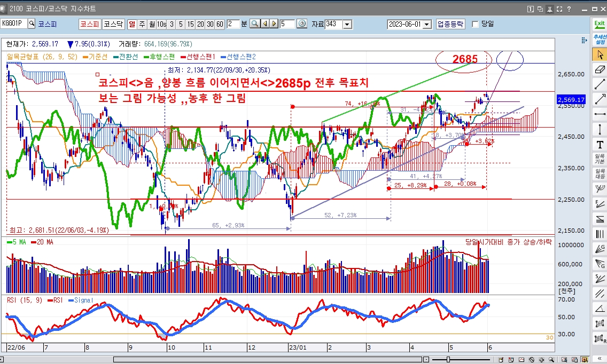Collapse sidebar with double chevron button
This screenshot has height=364, width=607.
pyautogui.click(x=600, y=360)
